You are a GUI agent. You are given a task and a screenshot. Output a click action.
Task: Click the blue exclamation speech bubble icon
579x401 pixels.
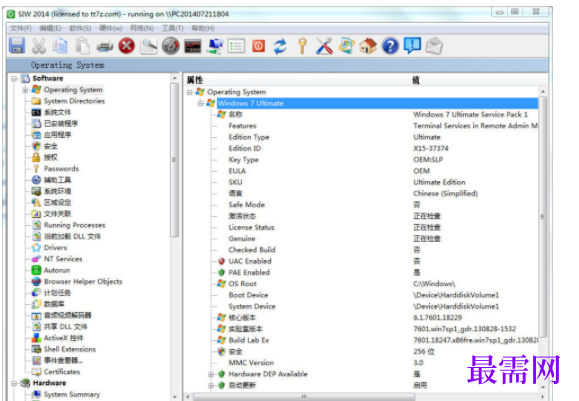pyautogui.click(x=412, y=46)
